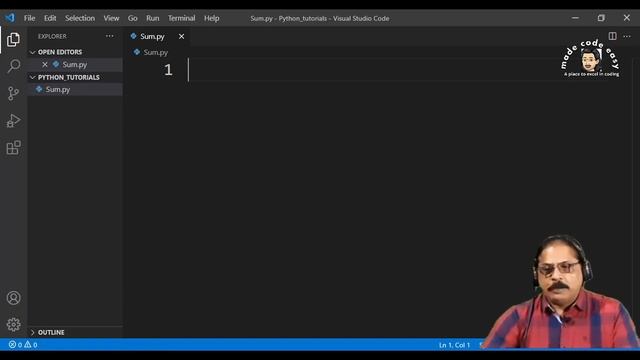
Task: Open the Help menu
Action: pyautogui.click(x=211, y=18)
